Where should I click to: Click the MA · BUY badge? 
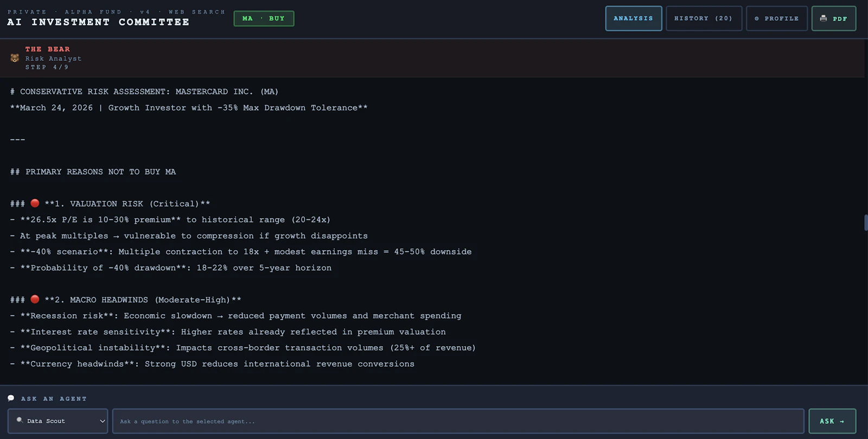264,18
